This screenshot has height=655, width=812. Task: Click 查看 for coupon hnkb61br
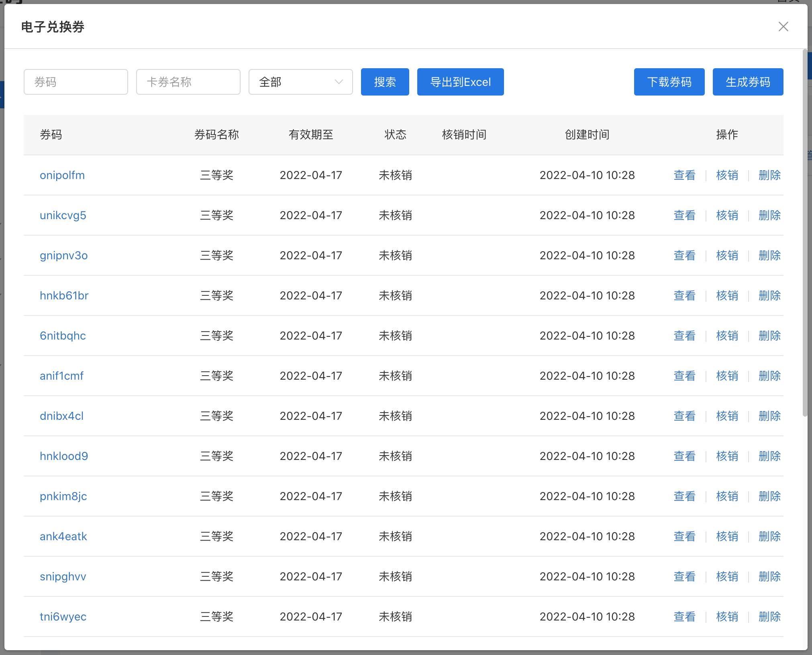[x=684, y=296]
